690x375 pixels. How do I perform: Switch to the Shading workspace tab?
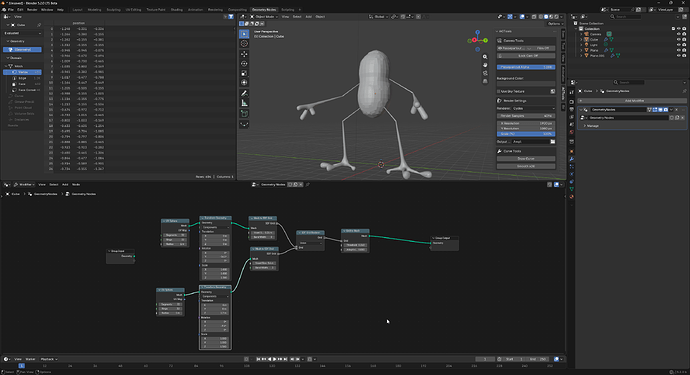[x=176, y=10]
